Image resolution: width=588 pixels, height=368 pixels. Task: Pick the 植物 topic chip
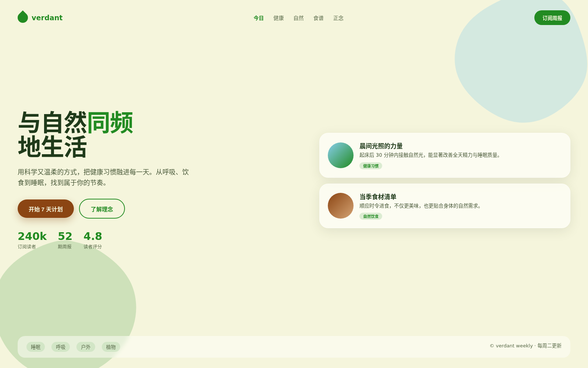111,347
